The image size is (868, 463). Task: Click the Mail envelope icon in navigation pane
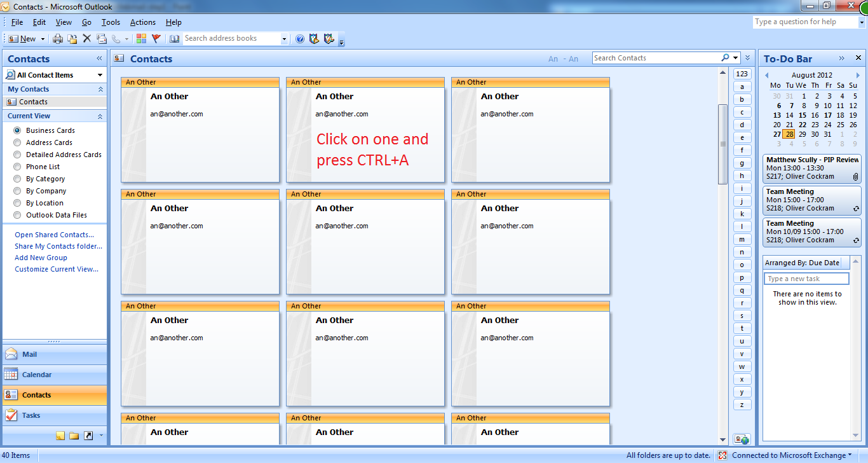(x=11, y=354)
